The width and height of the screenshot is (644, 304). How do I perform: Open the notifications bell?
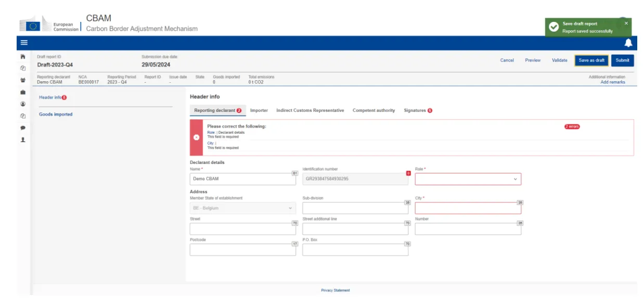point(628,43)
